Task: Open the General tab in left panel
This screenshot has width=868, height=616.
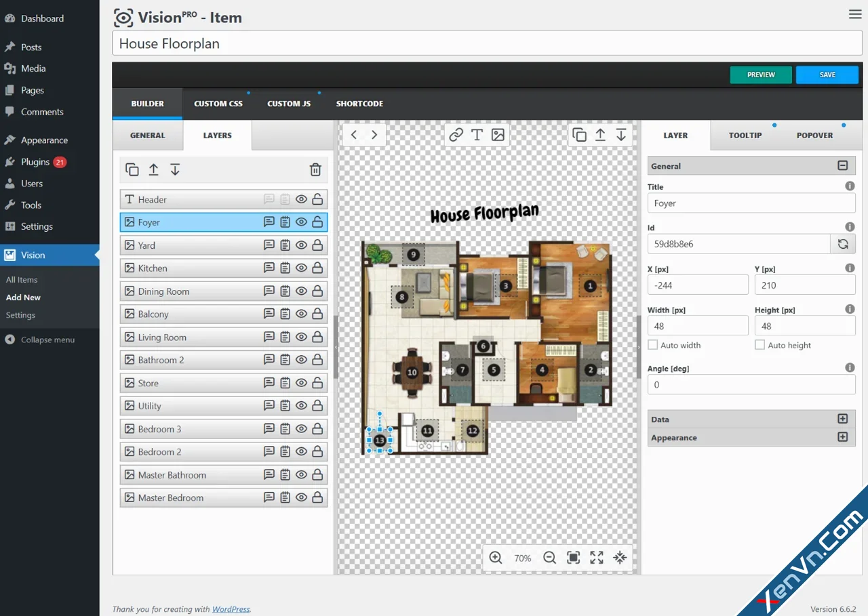Action: 148,136
